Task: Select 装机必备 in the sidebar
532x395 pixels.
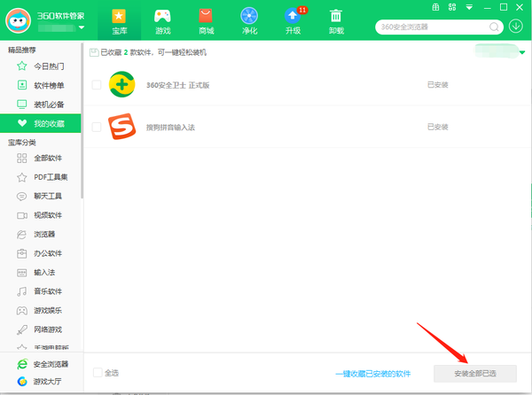Action: tap(41, 105)
